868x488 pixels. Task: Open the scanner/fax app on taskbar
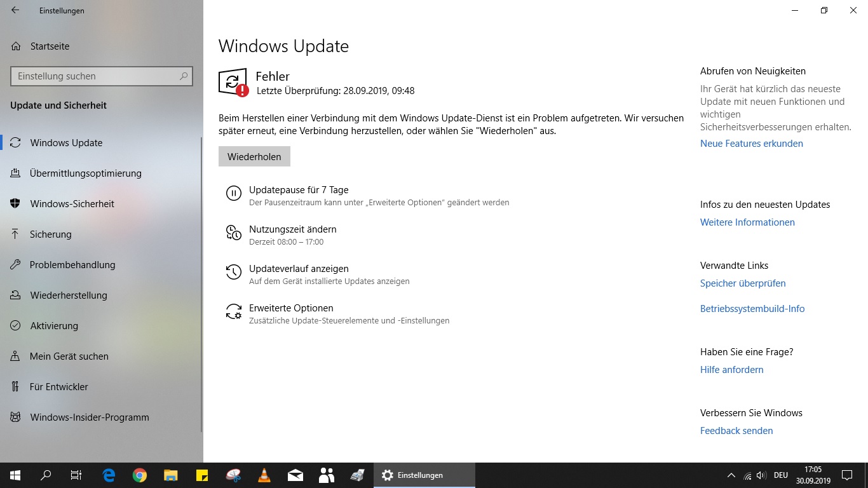357,475
